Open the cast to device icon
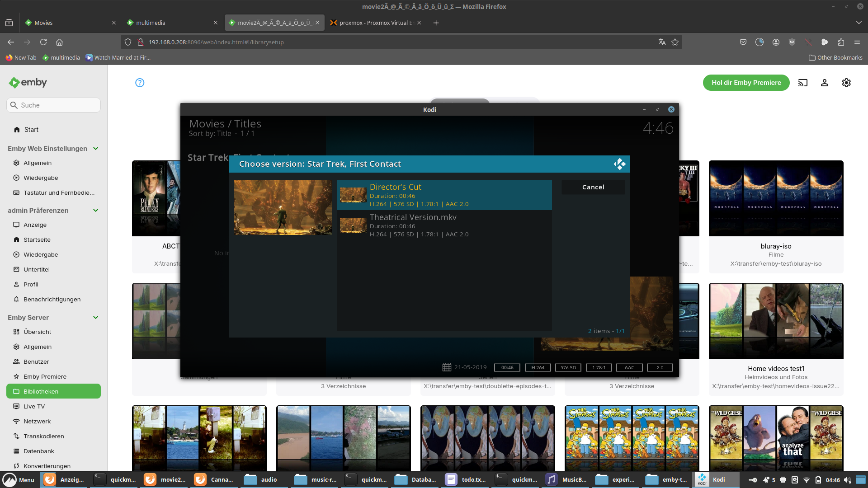Viewport: 868px width, 488px height. click(x=802, y=83)
